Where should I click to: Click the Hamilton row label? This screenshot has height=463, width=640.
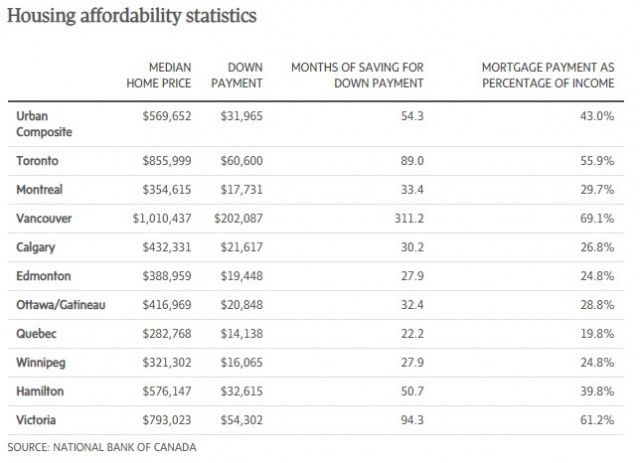pos(40,388)
